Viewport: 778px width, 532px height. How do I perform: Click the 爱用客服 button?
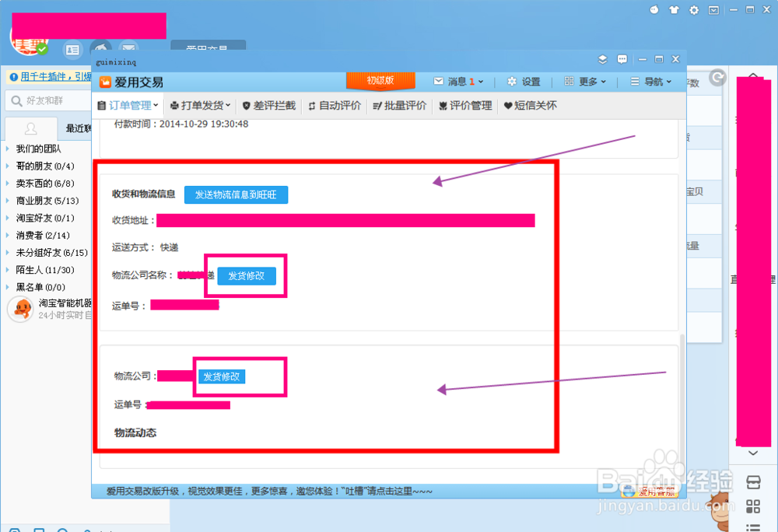click(650, 492)
